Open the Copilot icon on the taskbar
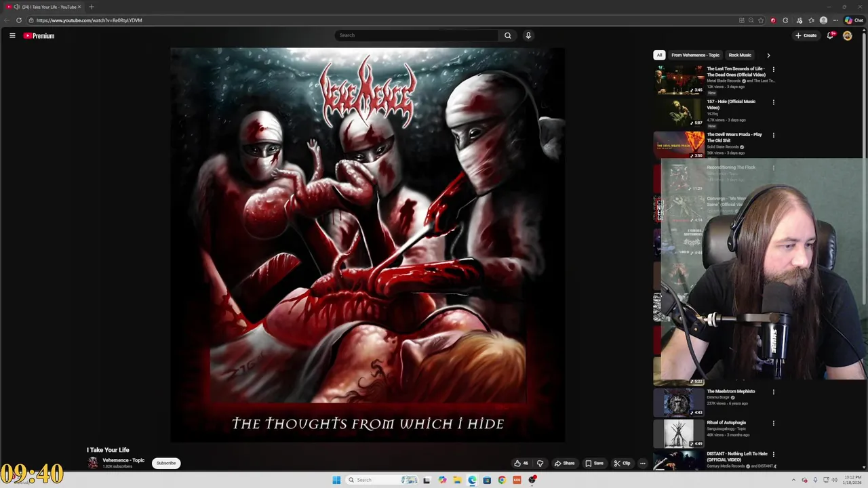 click(x=442, y=480)
